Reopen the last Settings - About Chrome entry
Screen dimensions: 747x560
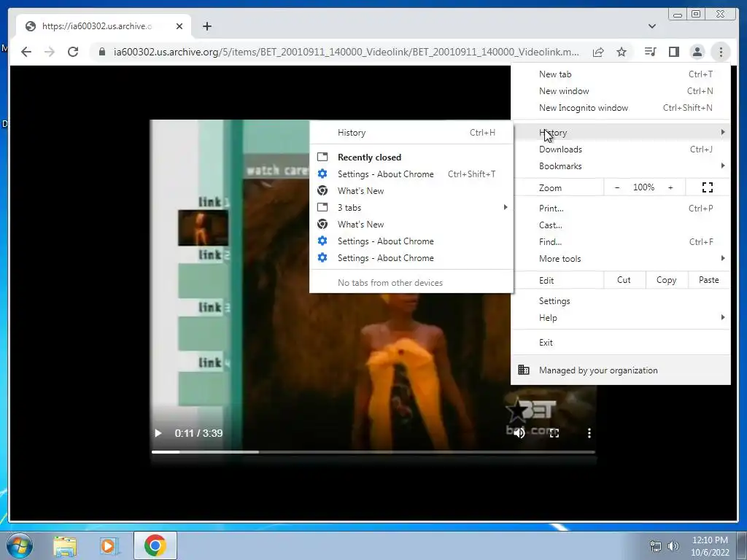411,258
